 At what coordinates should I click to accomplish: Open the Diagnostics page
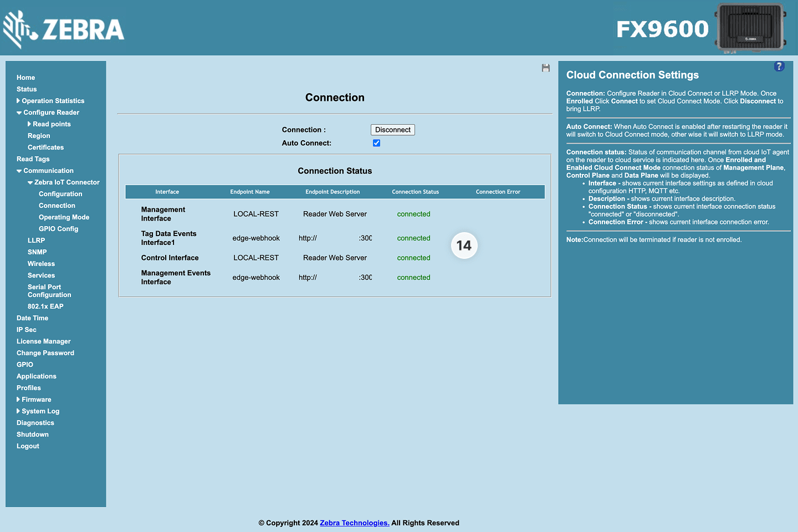click(x=35, y=423)
